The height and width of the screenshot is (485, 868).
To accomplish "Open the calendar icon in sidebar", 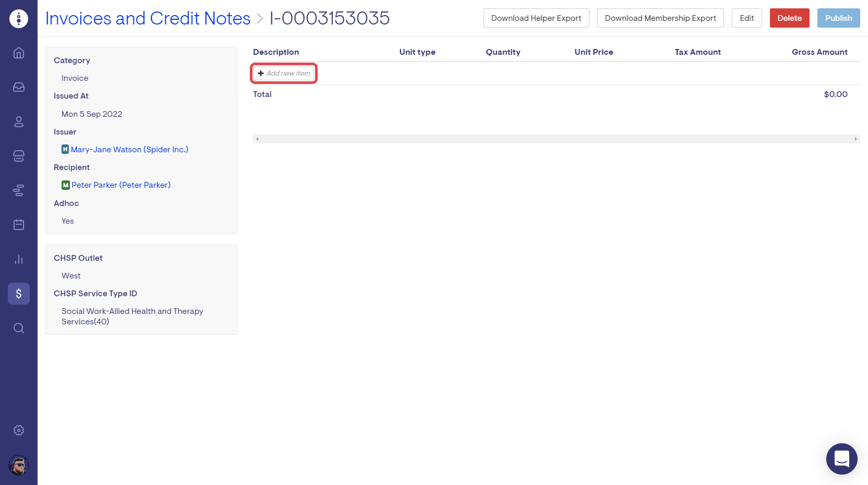I will point(19,225).
